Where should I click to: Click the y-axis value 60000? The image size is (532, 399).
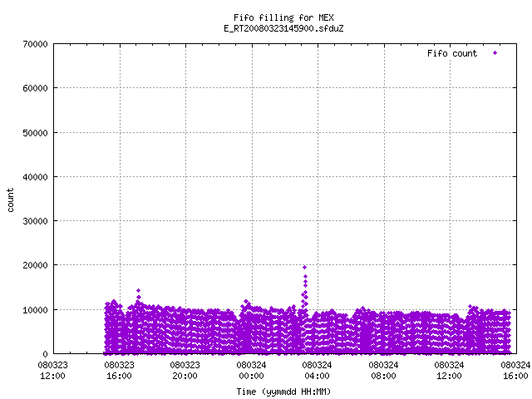(x=35, y=88)
